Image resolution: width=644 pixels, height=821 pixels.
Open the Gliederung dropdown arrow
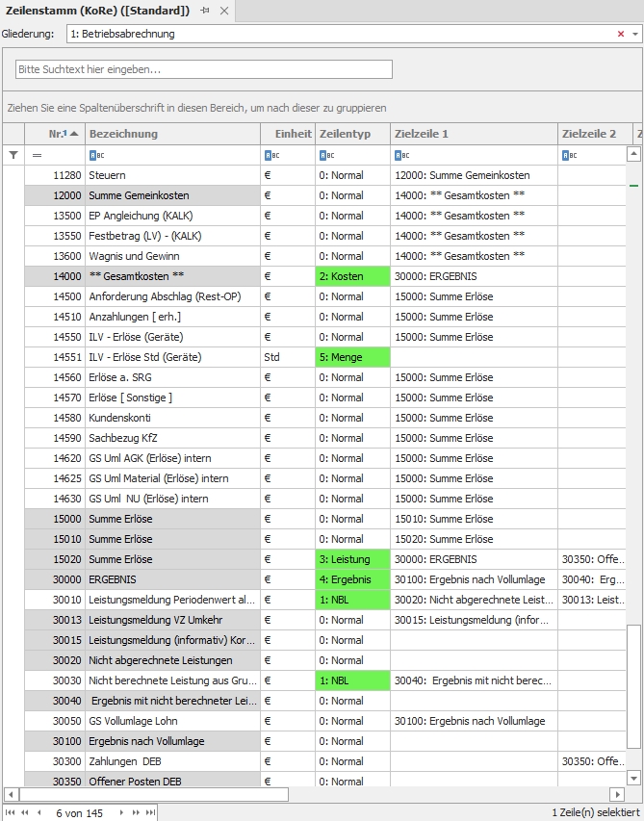point(634,34)
